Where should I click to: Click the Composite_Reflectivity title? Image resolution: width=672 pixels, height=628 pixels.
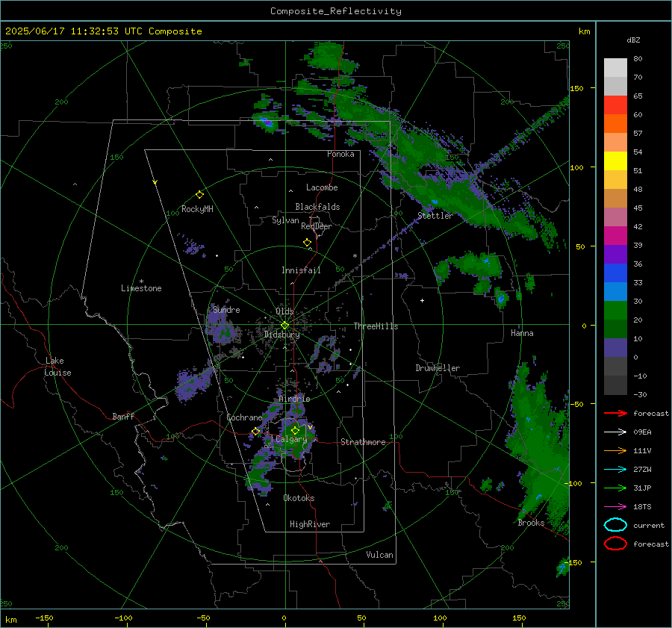click(335, 11)
